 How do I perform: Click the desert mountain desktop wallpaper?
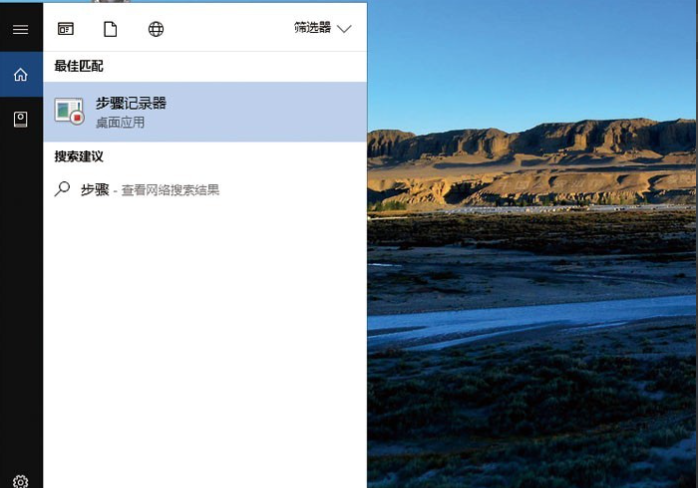[532, 244]
